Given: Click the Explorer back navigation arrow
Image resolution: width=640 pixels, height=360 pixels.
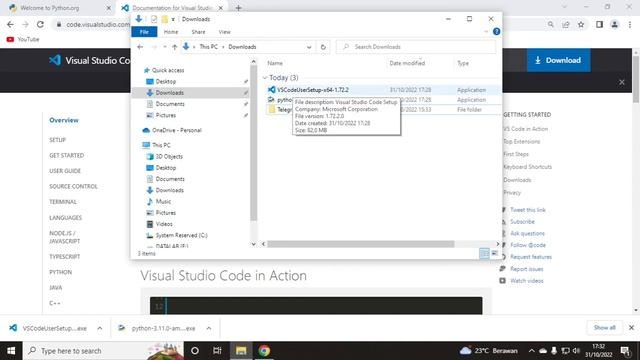Looking at the screenshot, I should (x=140, y=47).
